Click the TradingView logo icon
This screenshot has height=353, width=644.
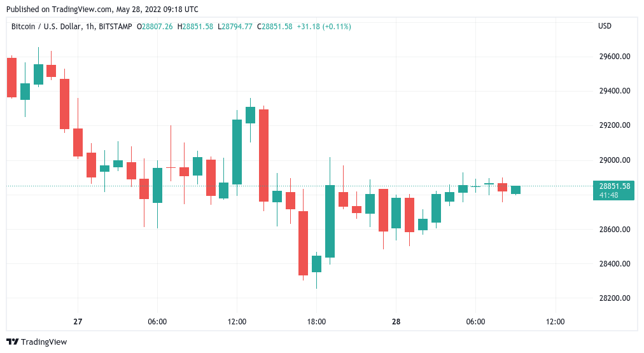12,342
